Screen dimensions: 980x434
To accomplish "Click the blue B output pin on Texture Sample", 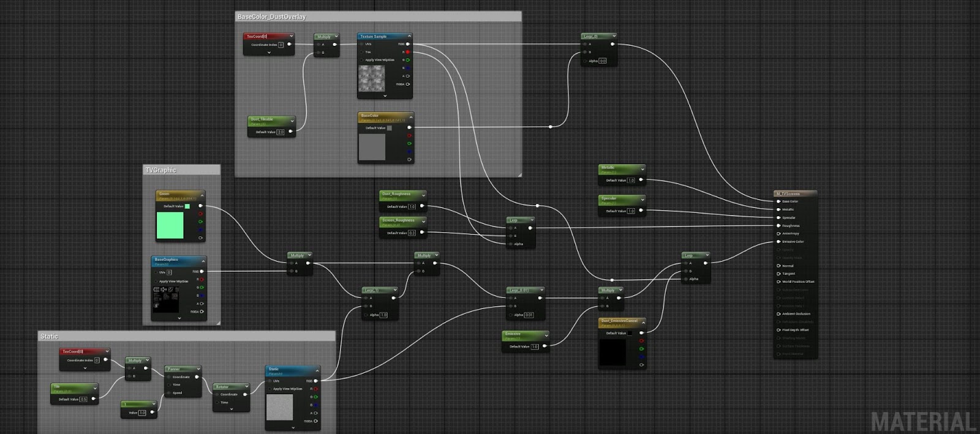I will click(x=408, y=68).
